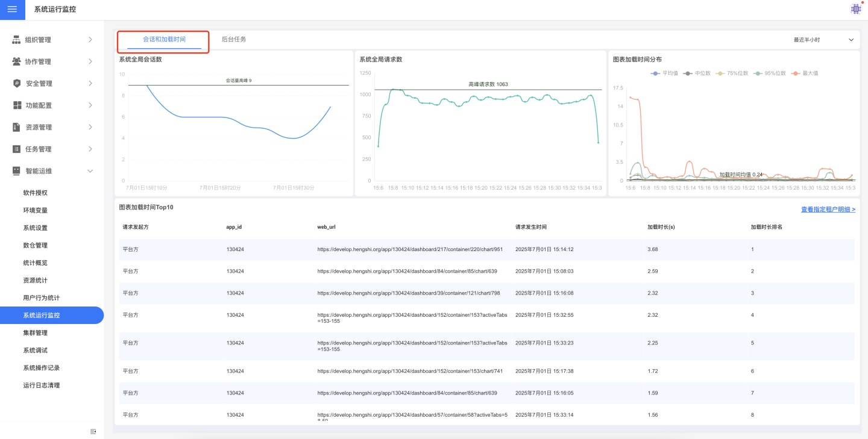
Task: Collapse the 智能运维 menu chevron
Action: click(90, 171)
